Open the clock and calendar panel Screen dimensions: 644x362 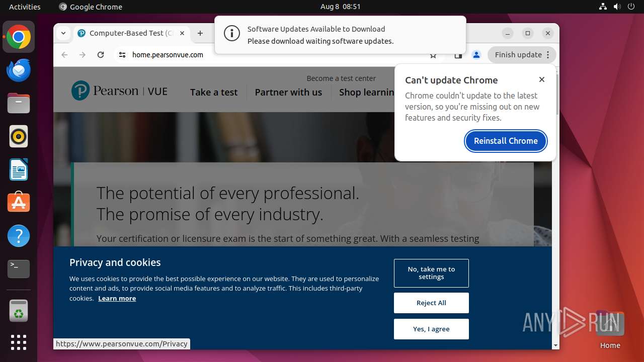(x=341, y=7)
